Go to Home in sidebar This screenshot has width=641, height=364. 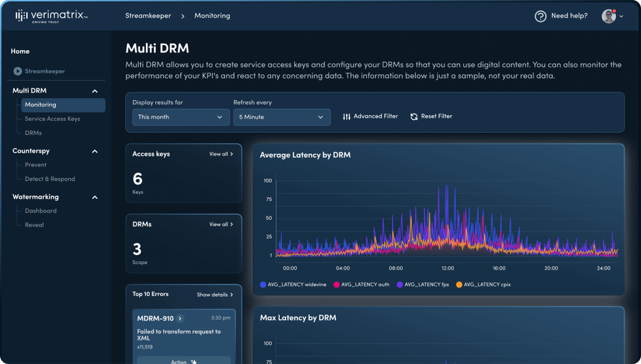point(20,51)
